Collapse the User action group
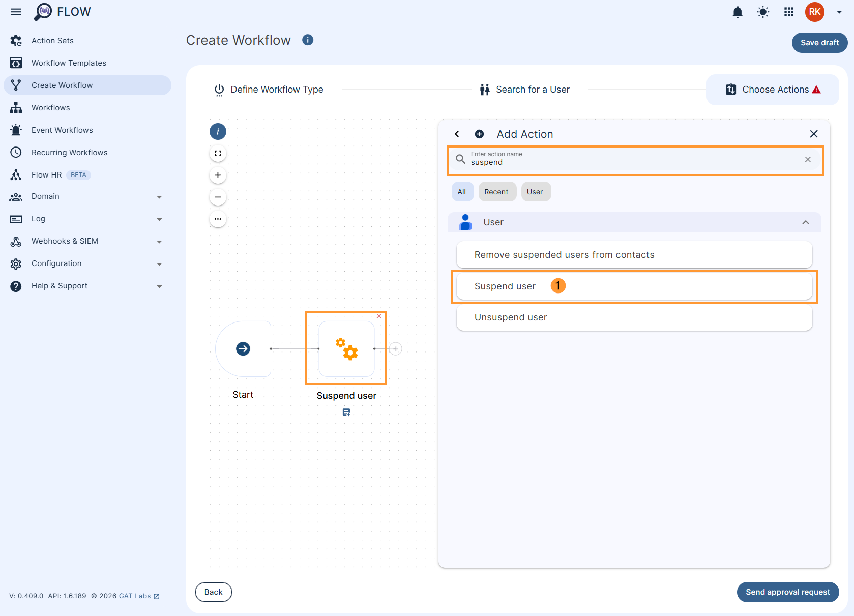854x616 pixels. pyautogui.click(x=806, y=222)
